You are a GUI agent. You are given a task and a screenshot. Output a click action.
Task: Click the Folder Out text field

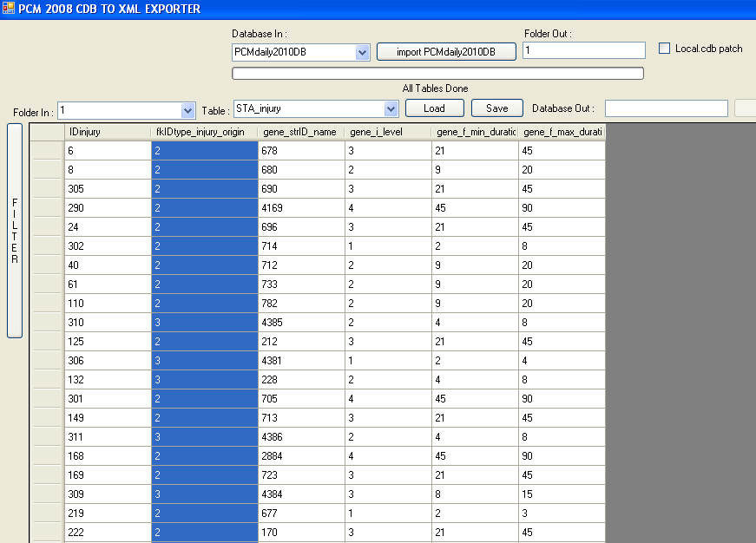[x=583, y=51]
